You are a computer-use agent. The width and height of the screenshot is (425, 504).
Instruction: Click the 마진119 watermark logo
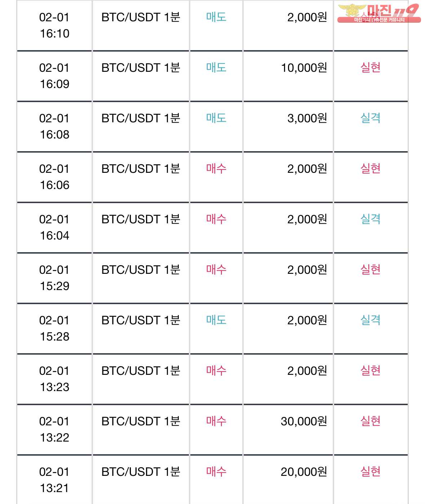(379, 13)
